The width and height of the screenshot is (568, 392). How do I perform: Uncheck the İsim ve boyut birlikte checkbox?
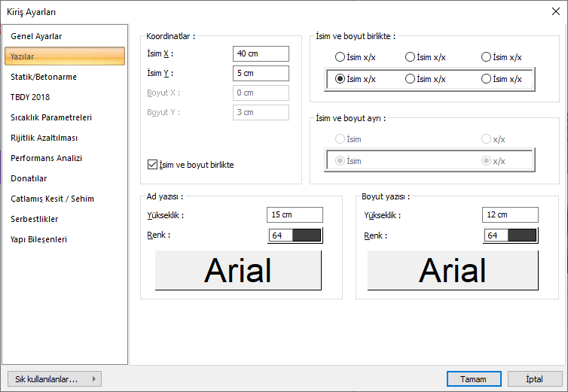154,165
